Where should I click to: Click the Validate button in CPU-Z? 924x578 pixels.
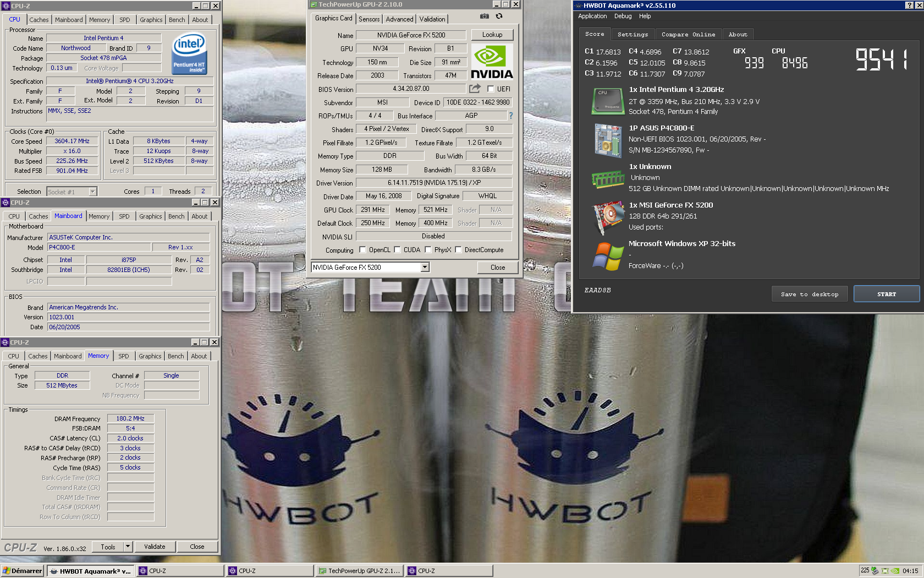[x=155, y=547]
